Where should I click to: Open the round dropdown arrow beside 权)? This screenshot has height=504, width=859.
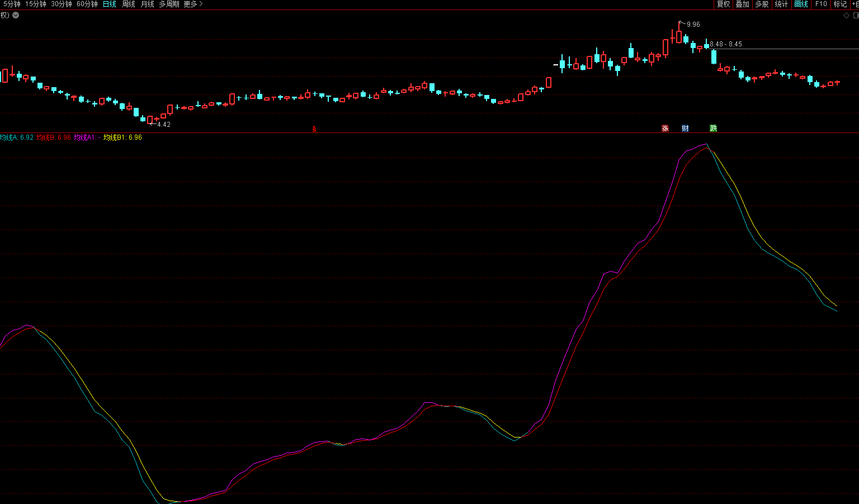click(16, 15)
